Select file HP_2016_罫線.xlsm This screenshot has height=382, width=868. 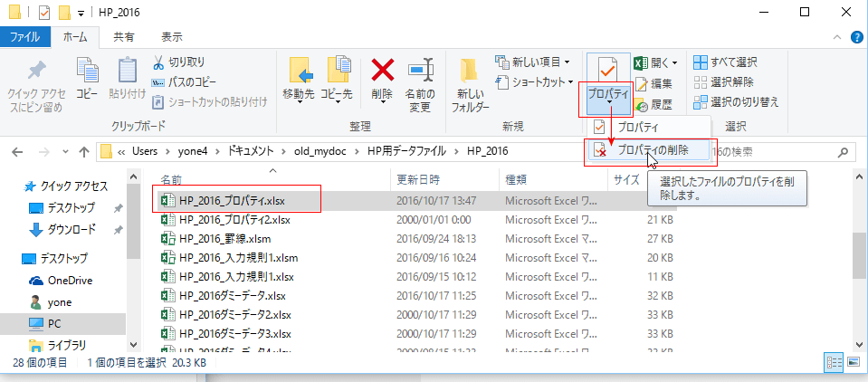pos(215,239)
